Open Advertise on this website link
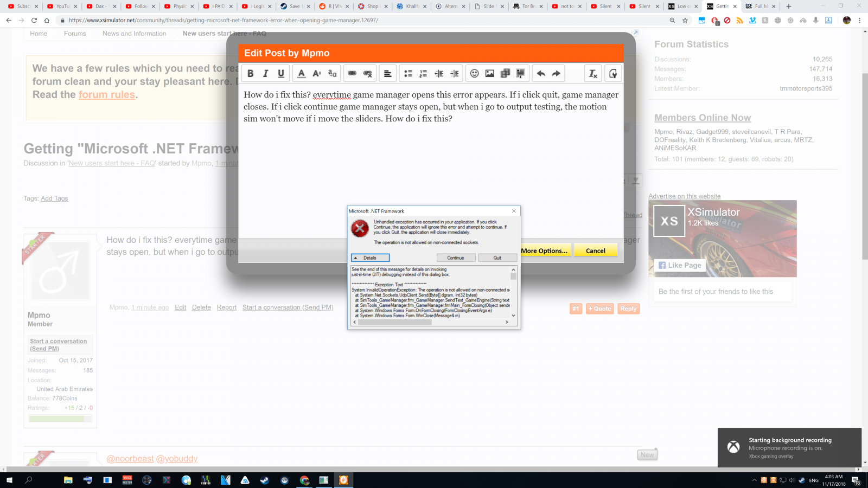 tap(685, 196)
